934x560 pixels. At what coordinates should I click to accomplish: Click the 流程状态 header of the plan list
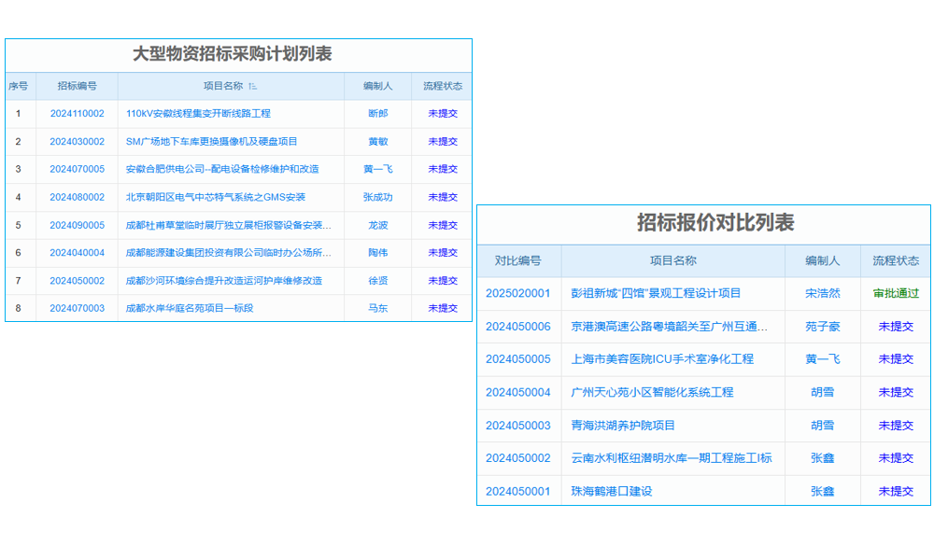tap(443, 86)
